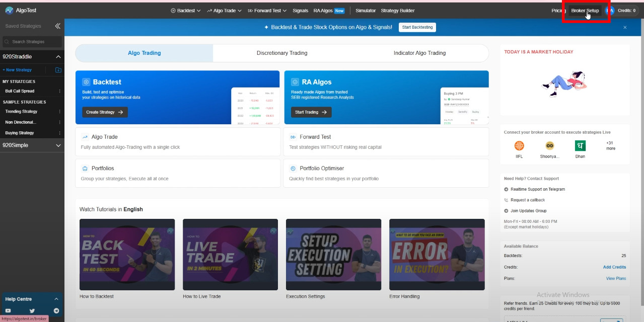Open the Telegram link in Help Centre
The height and width of the screenshot is (322, 644).
pyautogui.click(x=56, y=311)
